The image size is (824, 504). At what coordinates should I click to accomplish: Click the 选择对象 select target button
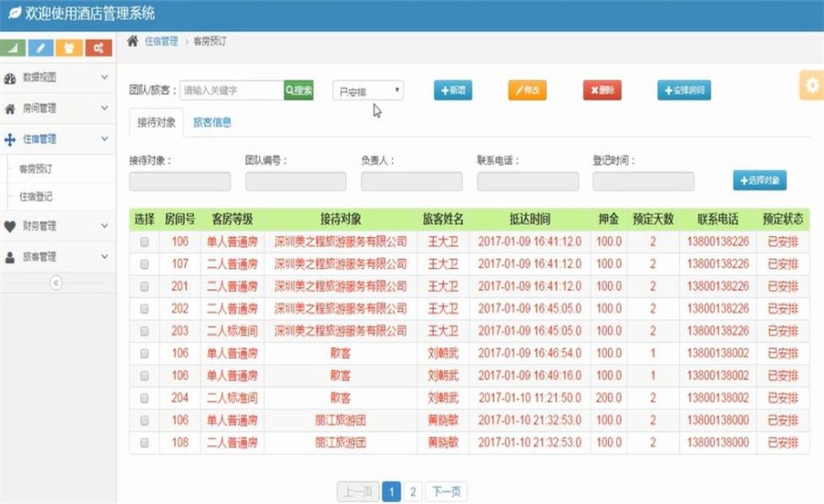click(760, 180)
